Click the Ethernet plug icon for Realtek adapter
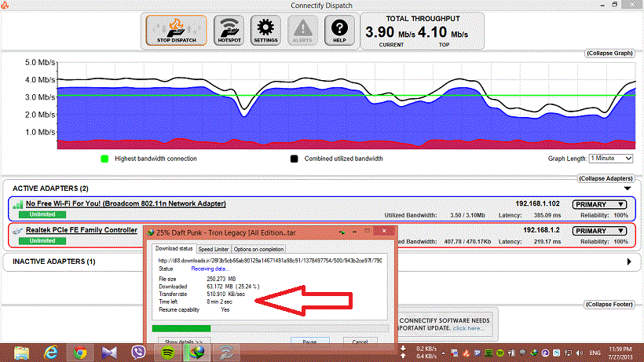Screen dimensions: 644x362 17,231
